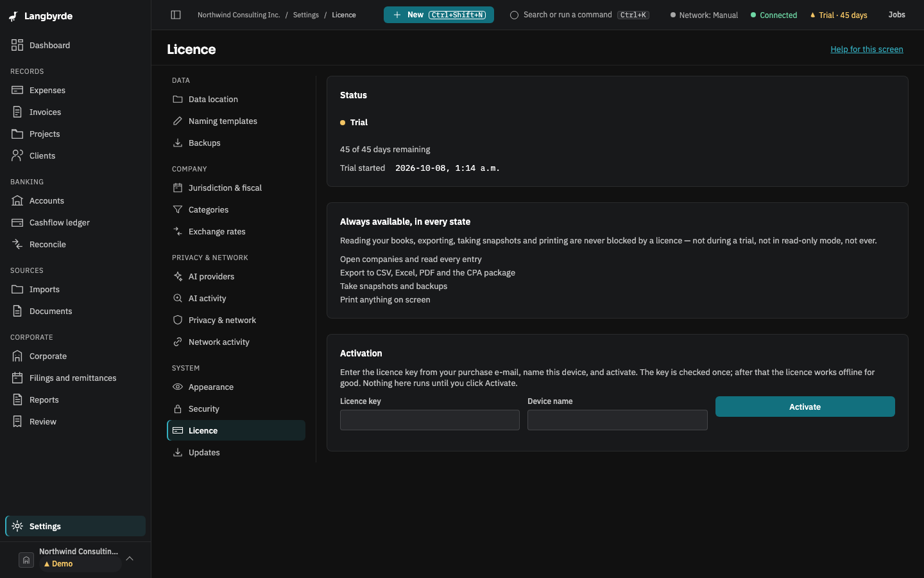Image resolution: width=924 pixels, height=578 pixels.
Task: Focus the Licence key input field
Action: coord(430,420)
